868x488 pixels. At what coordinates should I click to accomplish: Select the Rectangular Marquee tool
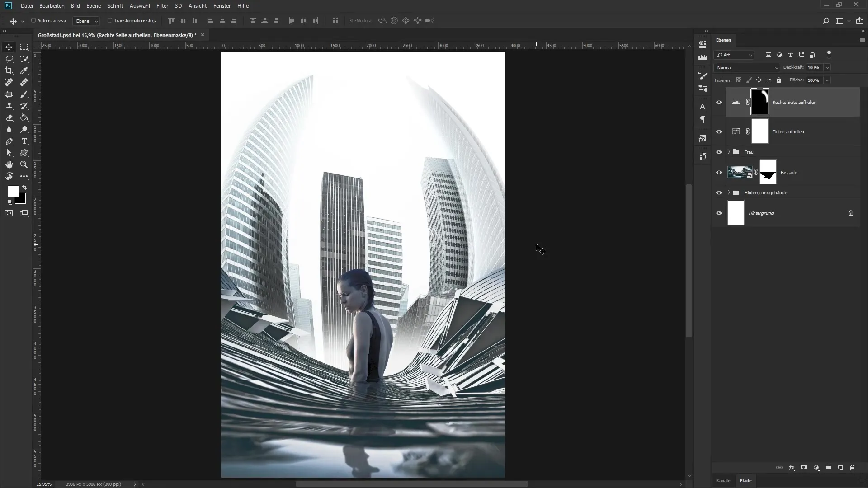(24, 47)
